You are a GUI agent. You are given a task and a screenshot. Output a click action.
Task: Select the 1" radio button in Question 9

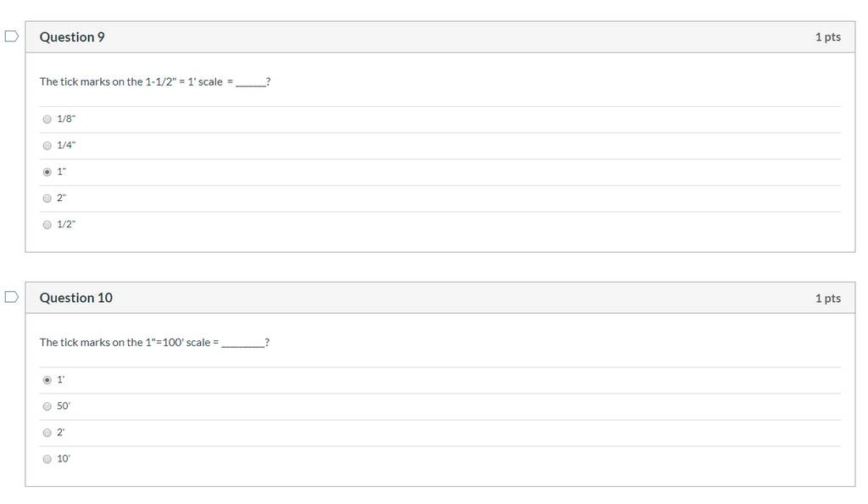pyautogui.click(x=47, y=171)
